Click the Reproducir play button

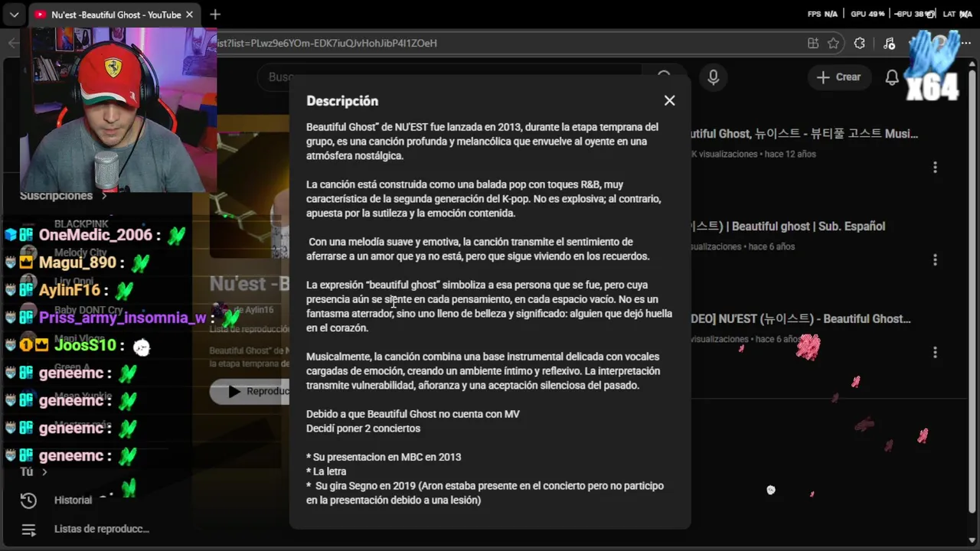[250, 391]
